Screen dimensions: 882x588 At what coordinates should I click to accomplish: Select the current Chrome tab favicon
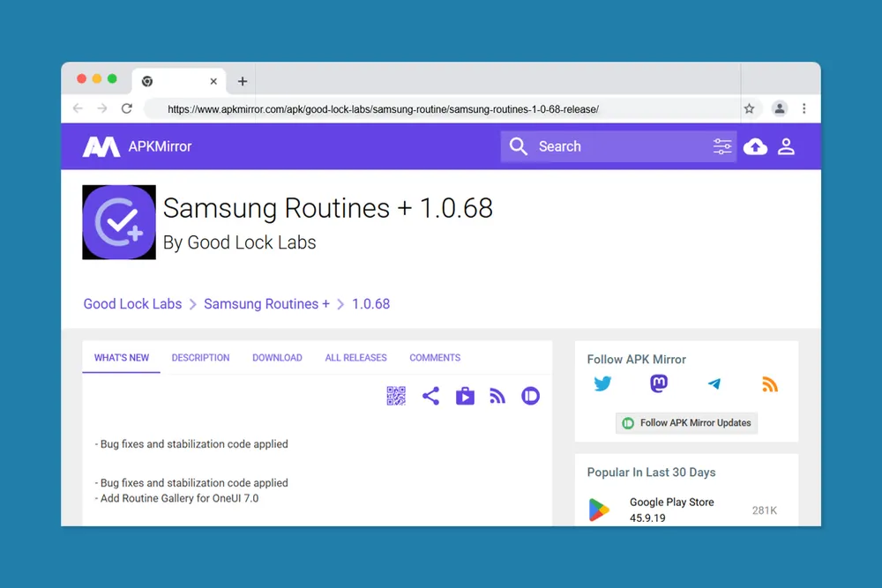[147, 81]
